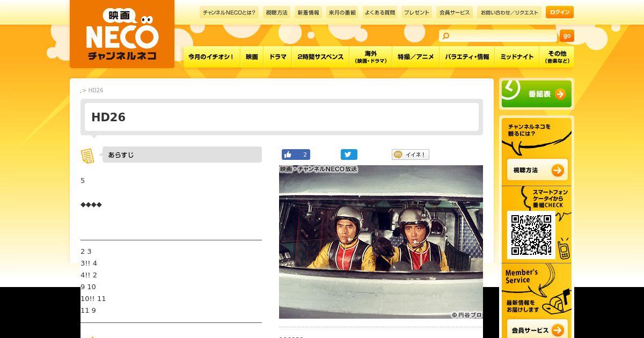Click the Twitter bird share button

[x=349, y=155]
